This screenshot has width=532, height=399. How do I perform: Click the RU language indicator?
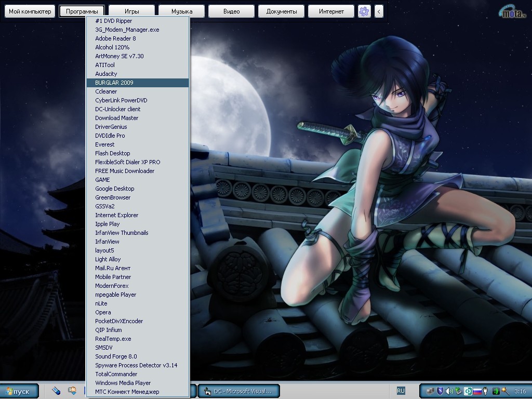tap(401, 391)
